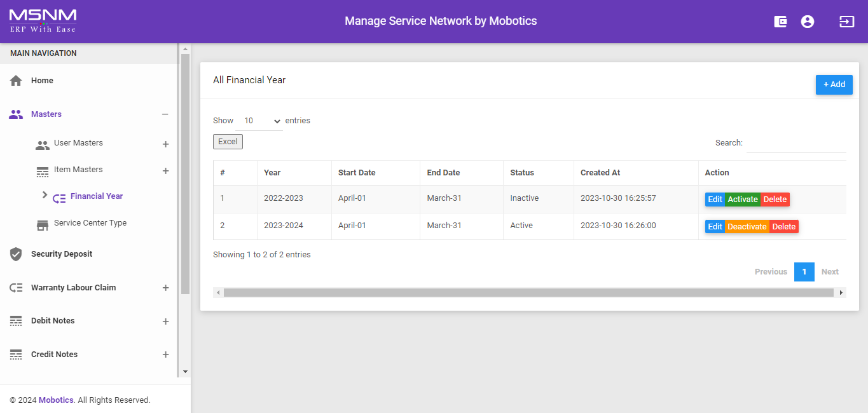Focus the Search input field
This screenshot has height=413, width=868.
[x=796, y=144]
